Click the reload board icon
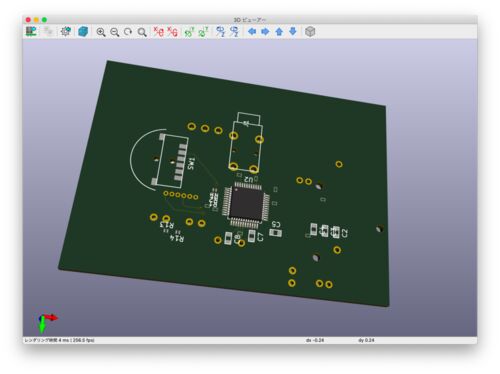 (31, 32)
